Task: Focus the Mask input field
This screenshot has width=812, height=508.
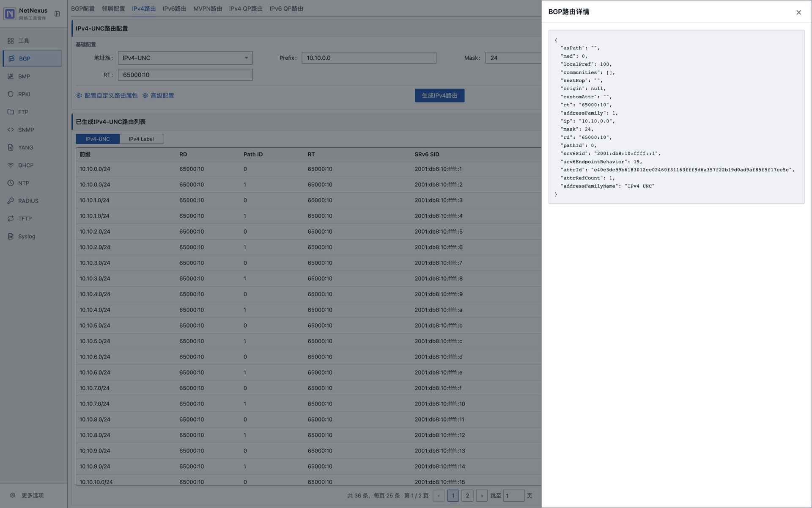Action: tap(513, 58)
